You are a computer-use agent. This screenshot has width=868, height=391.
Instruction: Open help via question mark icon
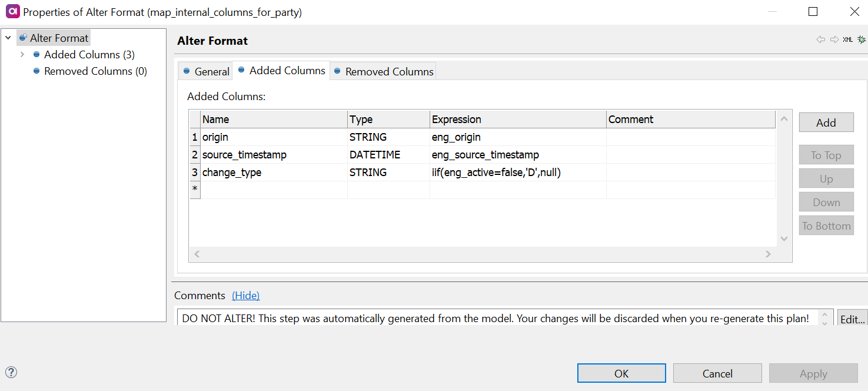click(11, 372)
